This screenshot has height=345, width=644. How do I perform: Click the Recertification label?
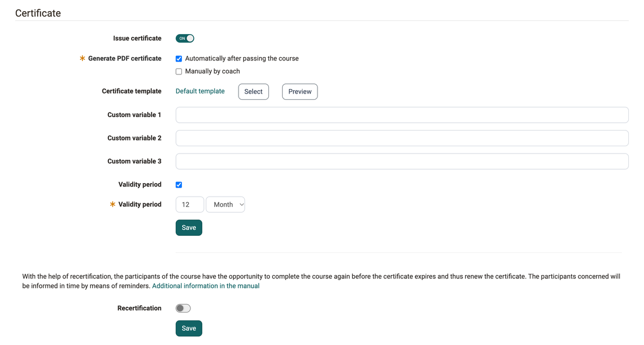point(139,308)
